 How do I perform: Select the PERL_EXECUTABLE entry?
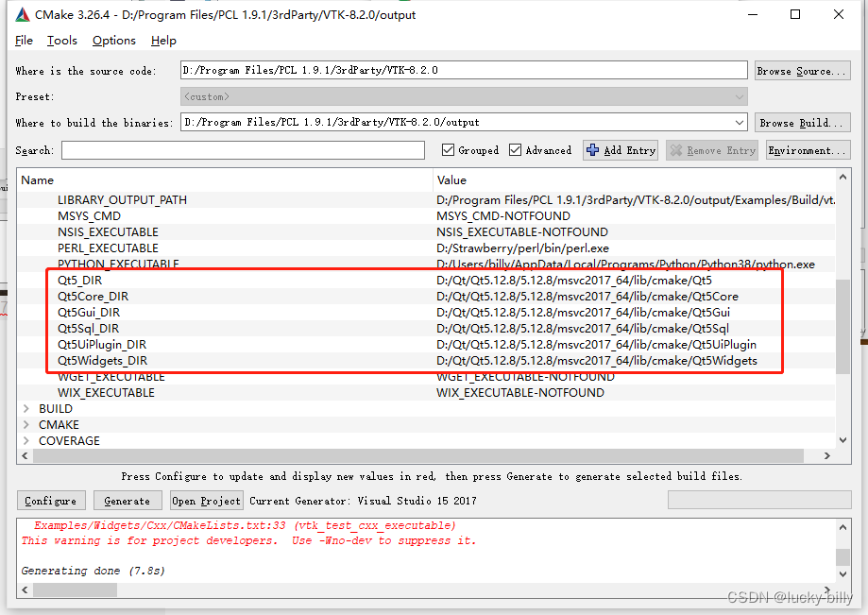tap(108, 248)
